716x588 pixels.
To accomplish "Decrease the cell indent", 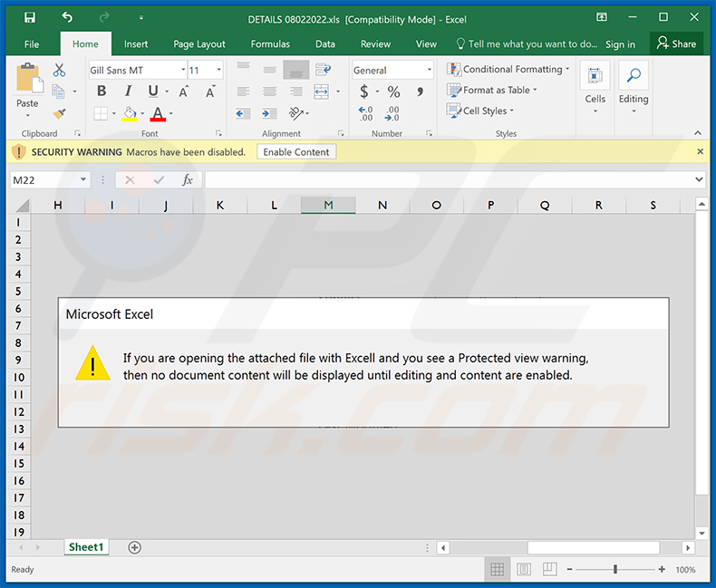I will 243,113.
